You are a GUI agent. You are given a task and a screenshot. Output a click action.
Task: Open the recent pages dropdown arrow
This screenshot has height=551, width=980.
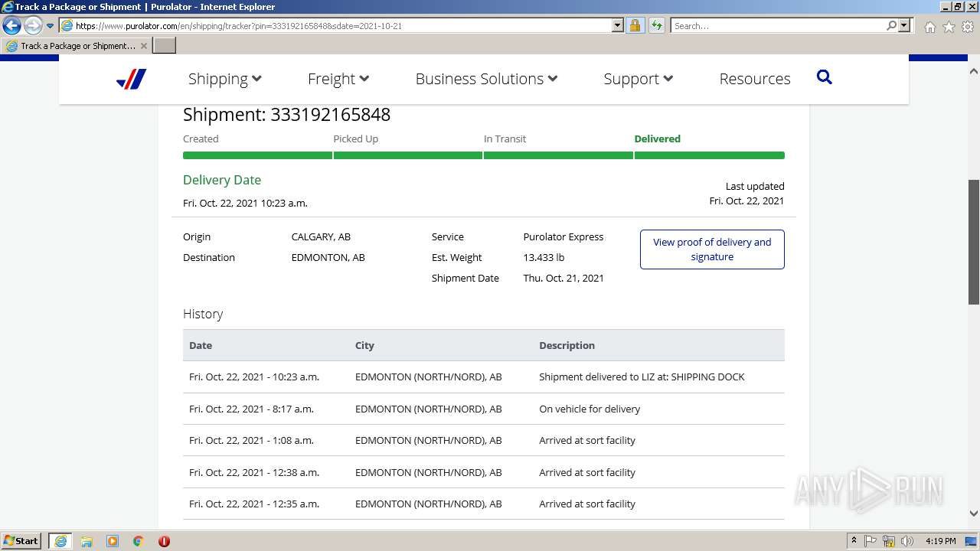click(x=50, y=25)
